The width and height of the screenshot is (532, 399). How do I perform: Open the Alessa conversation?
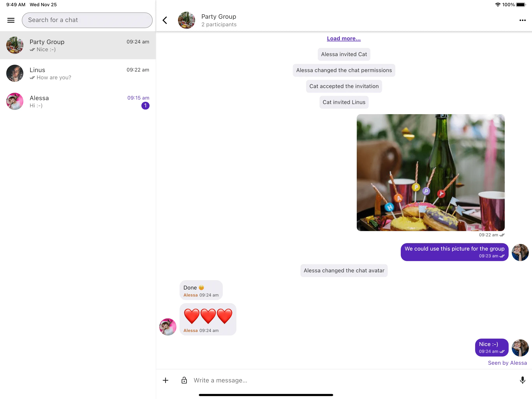tap(78, 102)
